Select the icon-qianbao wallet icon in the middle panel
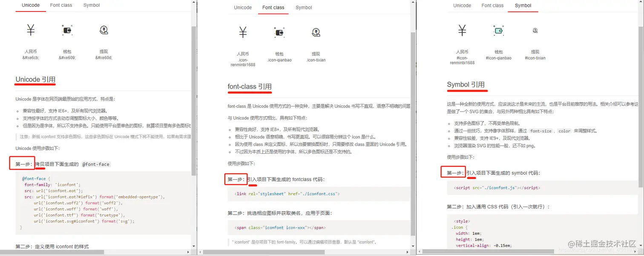This screenshot has width=644, height=256. click(279, 32)
